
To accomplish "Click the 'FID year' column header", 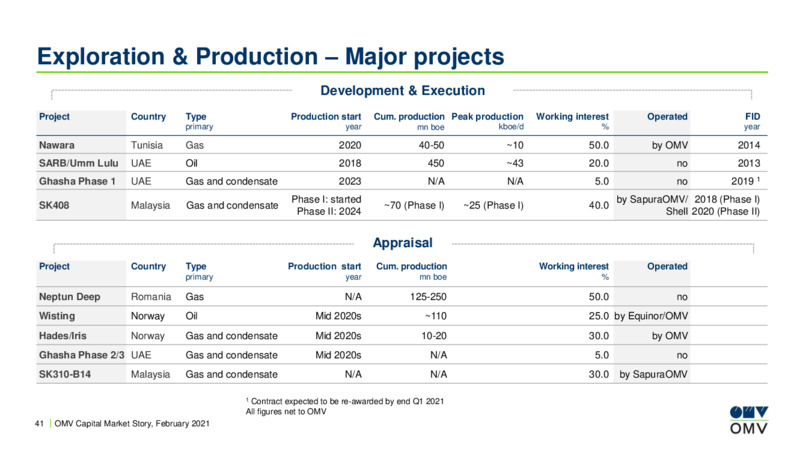I will pos(752,121).
